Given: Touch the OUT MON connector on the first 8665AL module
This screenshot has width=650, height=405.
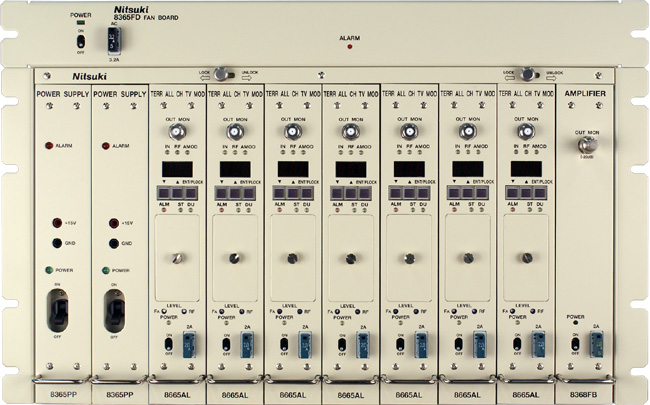Looking at the screenshot, I should pyautogui.click(x=177, y=133).
